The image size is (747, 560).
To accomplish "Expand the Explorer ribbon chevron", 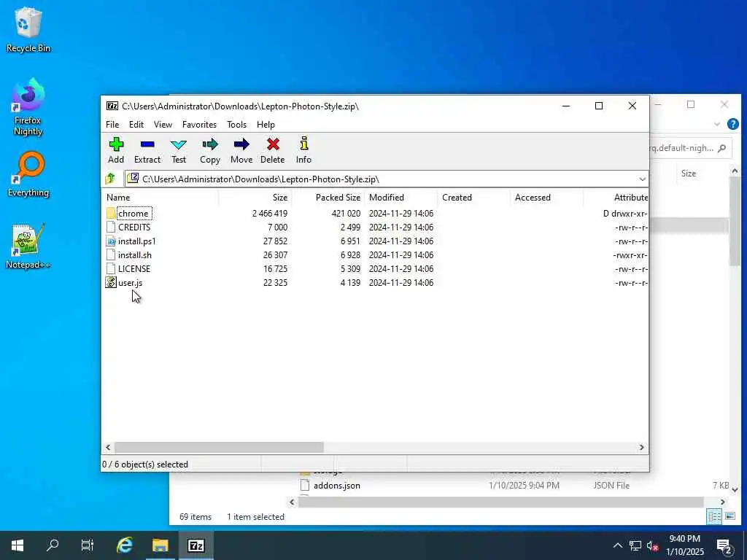I will pyautogui.click(x=717, y=124).
